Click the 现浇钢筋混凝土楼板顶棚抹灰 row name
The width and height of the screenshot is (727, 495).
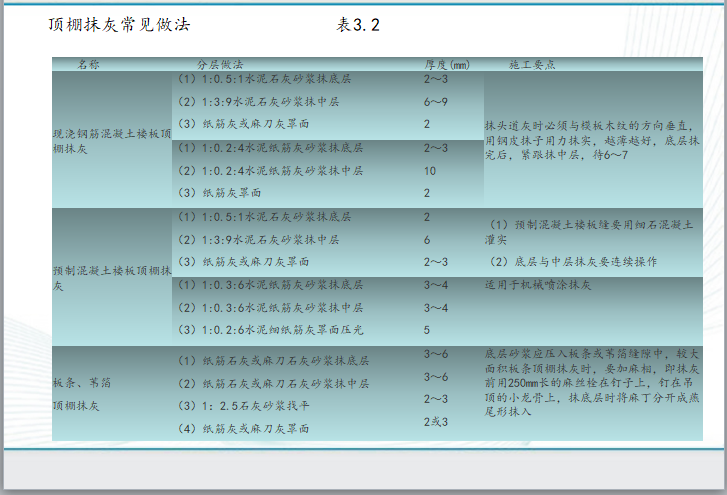coord(111,140)
